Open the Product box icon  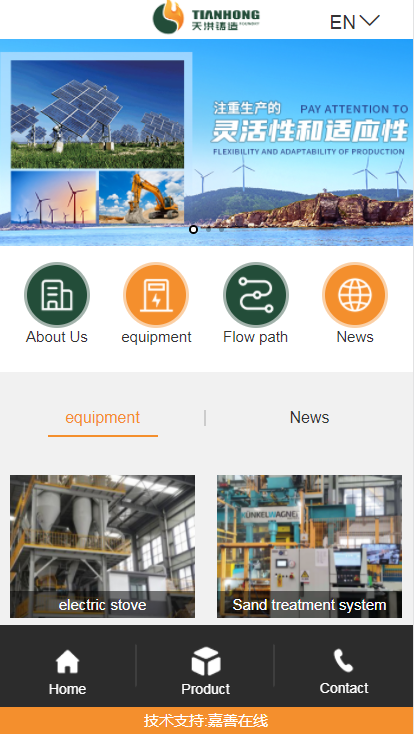point(206,661)
